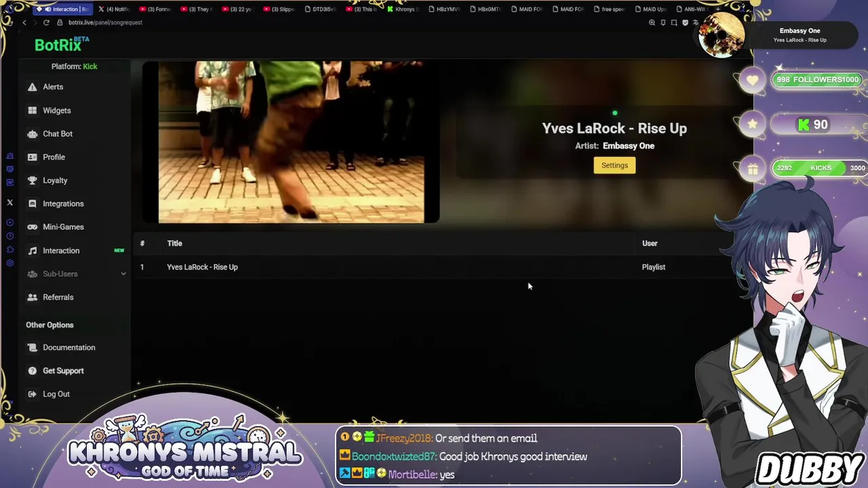868x488 pixels.
Task: Go back using the browser back arrow
Action: coord(24,22)
